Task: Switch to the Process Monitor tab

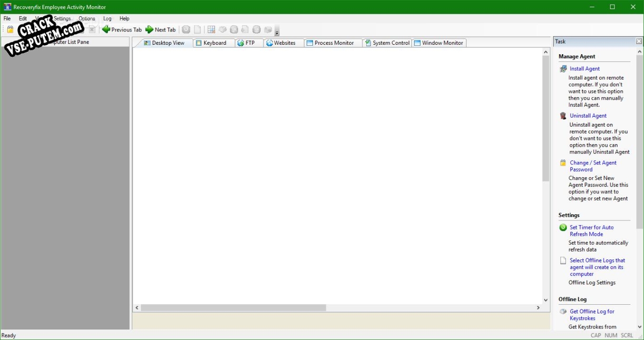Action: [334, 43]
